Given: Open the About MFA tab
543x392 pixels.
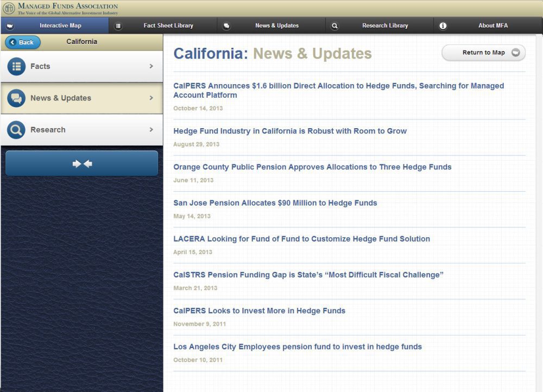Looking at the screenshot, I should pos(488,26).
